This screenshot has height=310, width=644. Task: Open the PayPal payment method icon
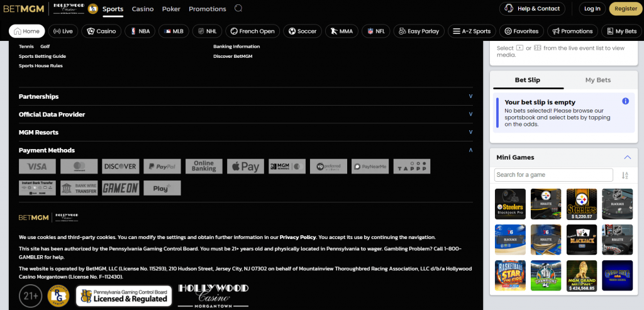(x=162, y=166)
